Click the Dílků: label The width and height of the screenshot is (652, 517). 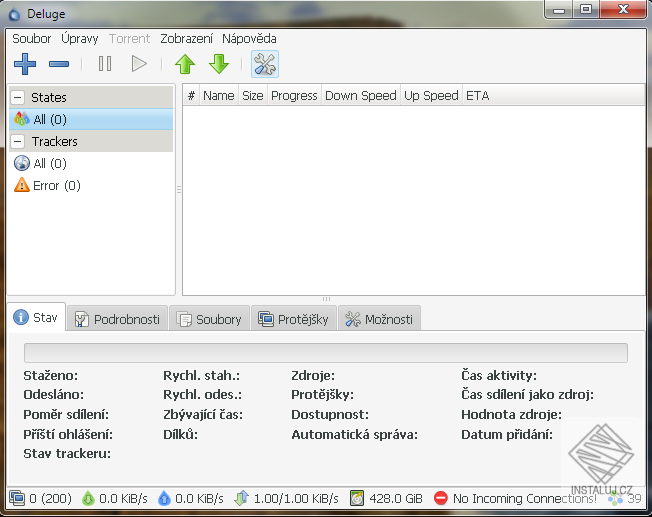(180, 434)
